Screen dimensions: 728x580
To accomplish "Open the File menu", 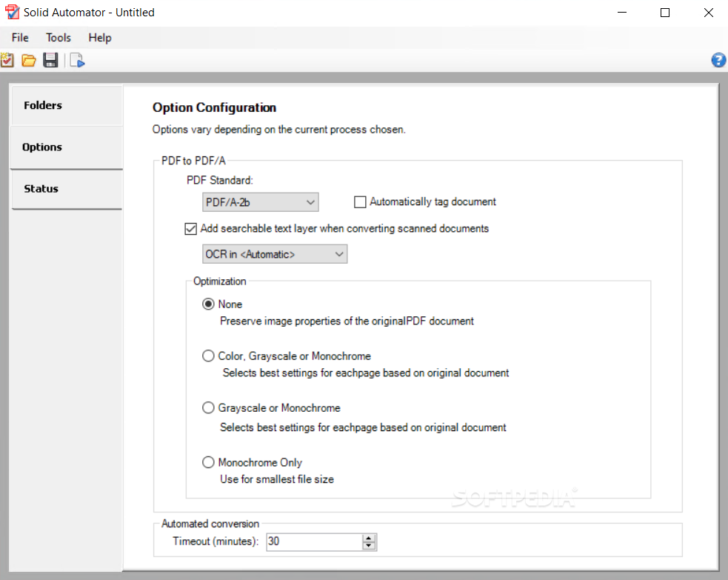I will click(x=20, y=38).
